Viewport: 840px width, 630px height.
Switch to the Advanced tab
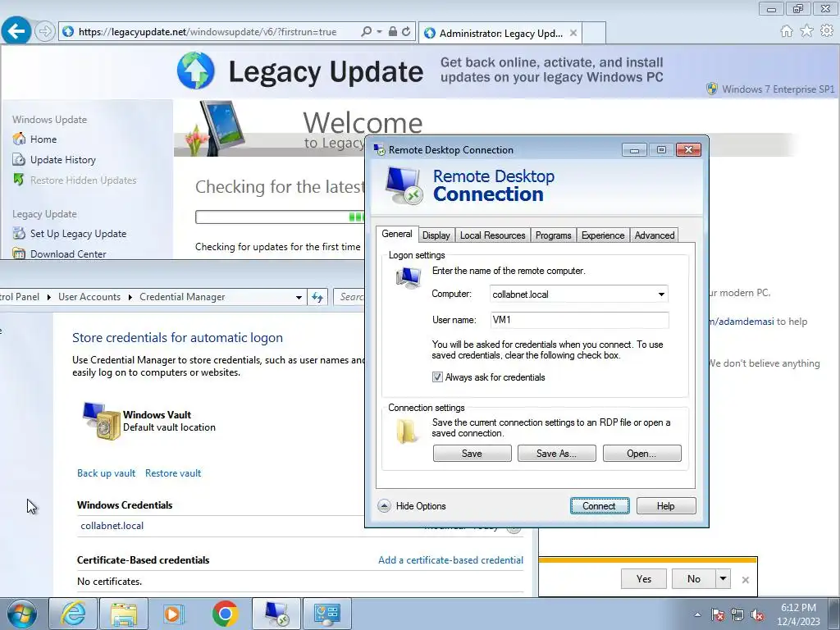click(654, 235)
